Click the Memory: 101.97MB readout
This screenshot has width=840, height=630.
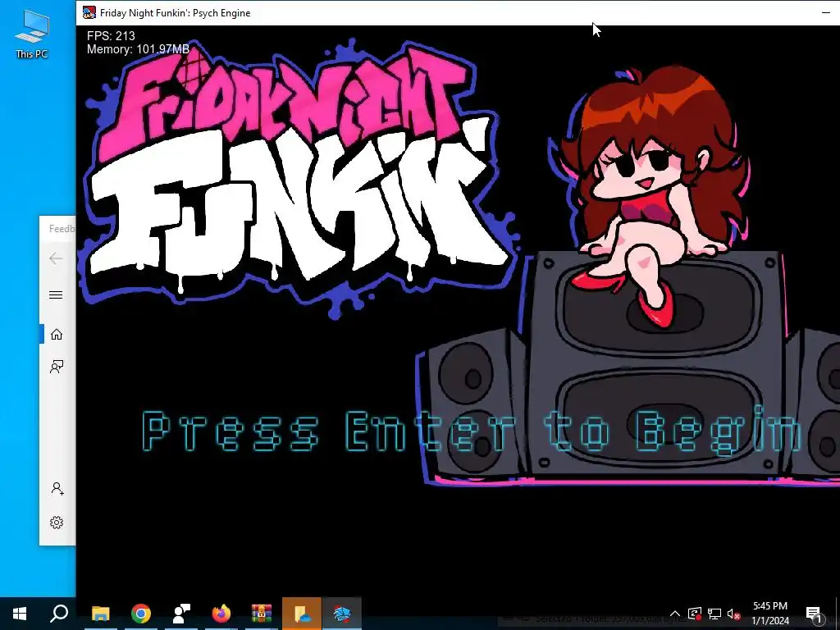click(138, 49)
